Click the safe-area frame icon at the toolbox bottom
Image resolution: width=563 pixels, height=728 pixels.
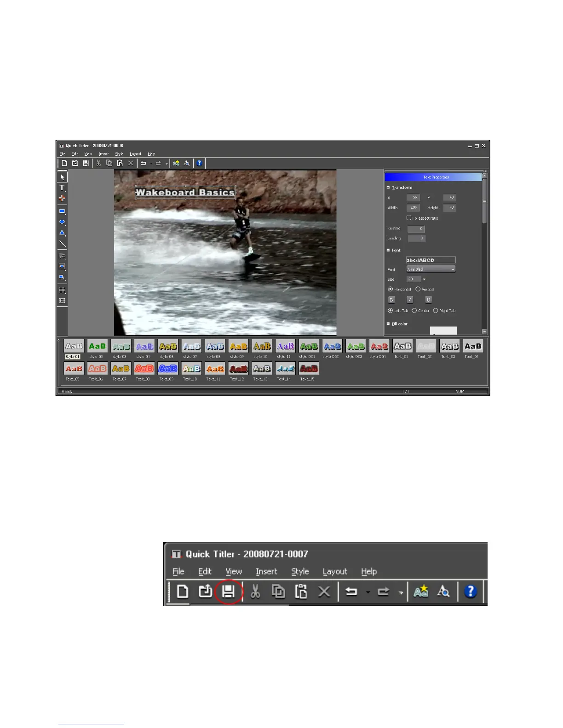[62, 301]
